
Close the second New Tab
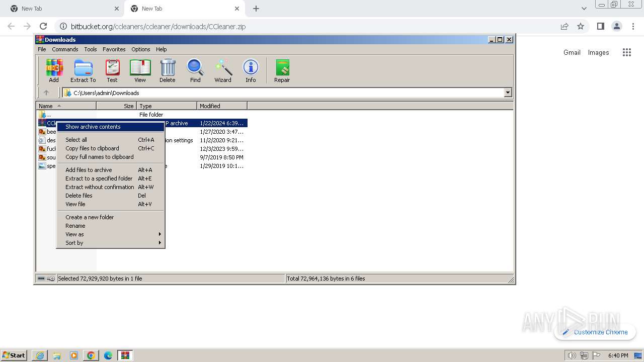[237, 9]
